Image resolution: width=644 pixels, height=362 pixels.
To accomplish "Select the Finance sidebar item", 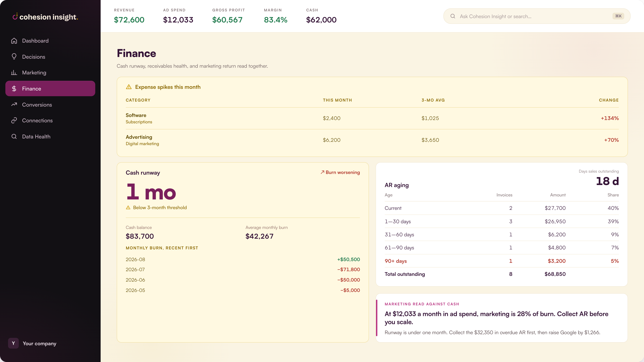I will click(50, 88).
